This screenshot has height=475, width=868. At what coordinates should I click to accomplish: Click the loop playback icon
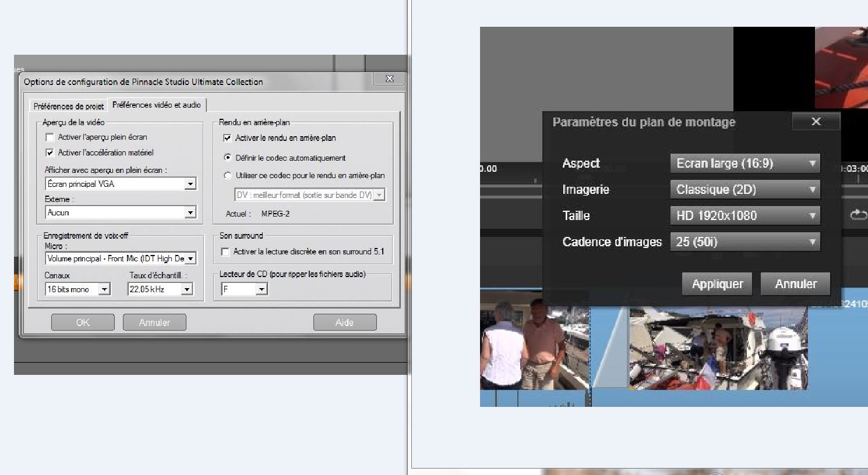[x=859, y=215]
